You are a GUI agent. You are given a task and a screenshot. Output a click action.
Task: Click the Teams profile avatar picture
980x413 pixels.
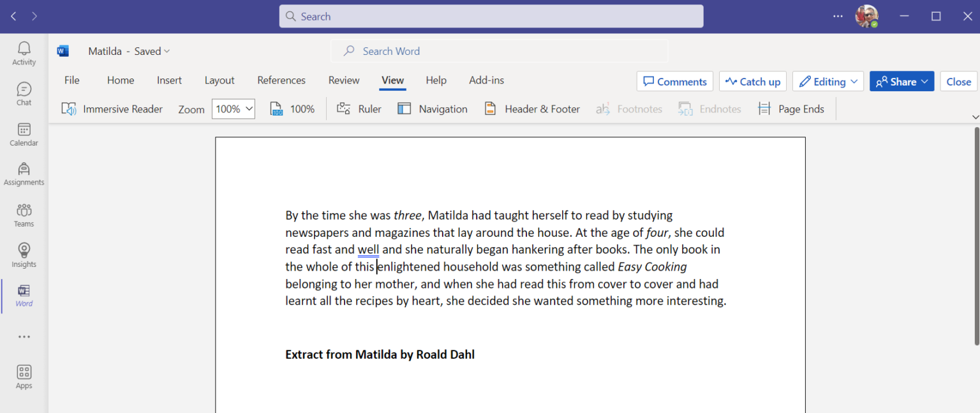[867, 16]
